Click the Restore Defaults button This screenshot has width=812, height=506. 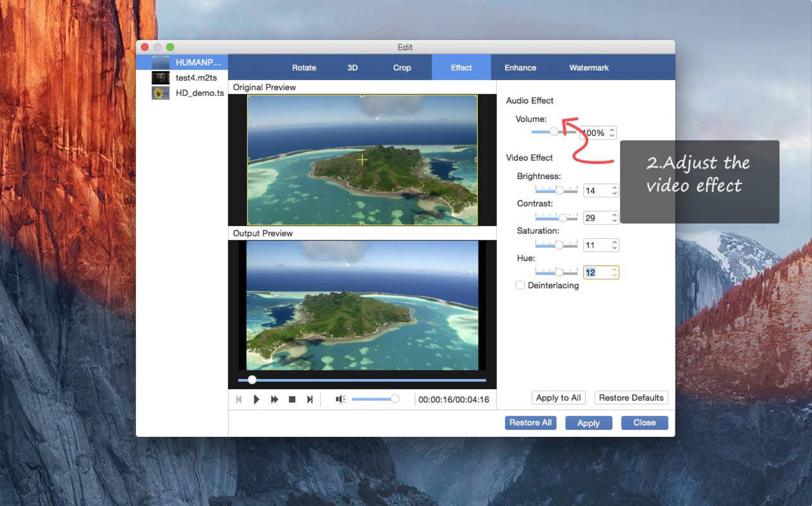631,398
